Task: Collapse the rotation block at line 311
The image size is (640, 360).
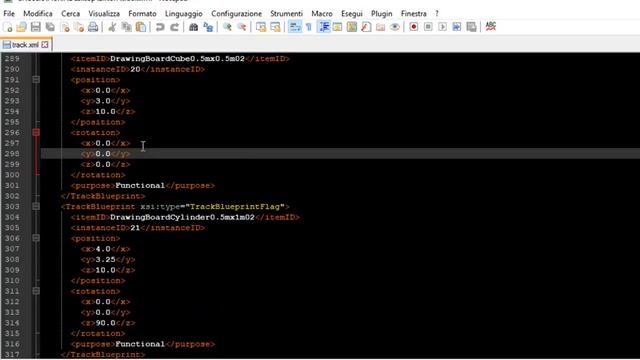Action: pos(36,291)
